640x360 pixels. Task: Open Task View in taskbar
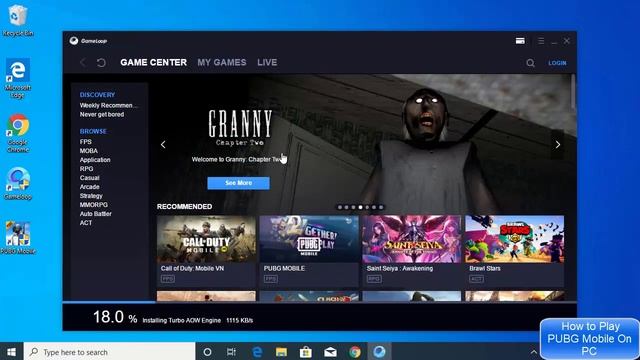coord(231,352)
